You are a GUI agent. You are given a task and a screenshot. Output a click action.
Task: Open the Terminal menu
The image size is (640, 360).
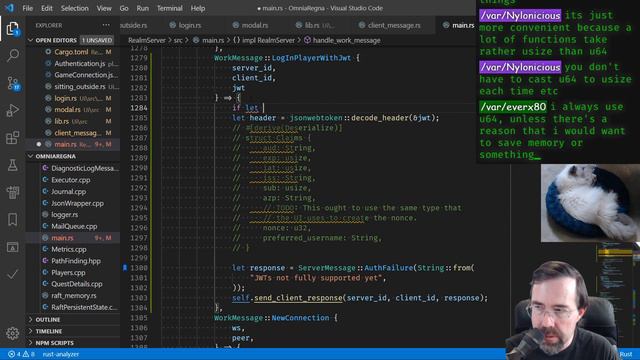click(169, 8)
